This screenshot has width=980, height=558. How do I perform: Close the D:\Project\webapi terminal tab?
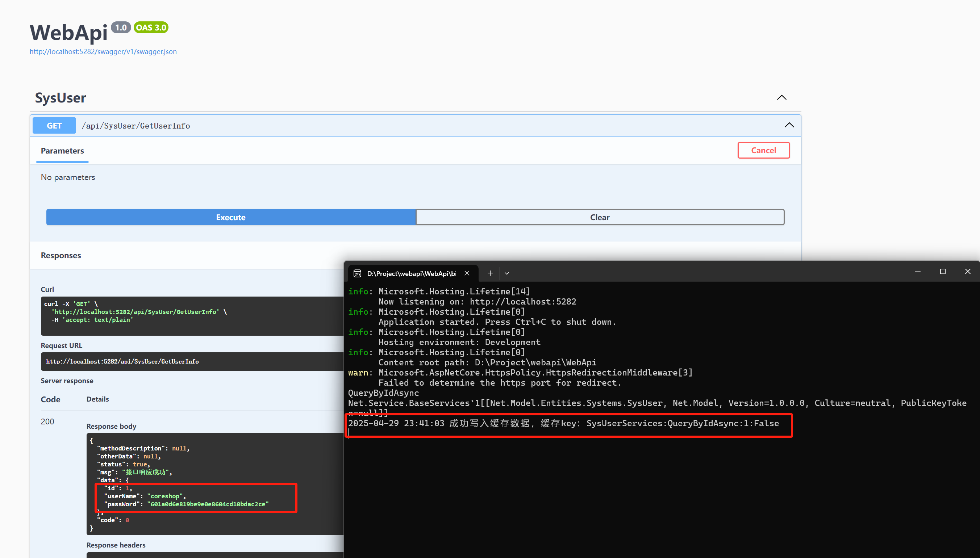coord(467,273)
